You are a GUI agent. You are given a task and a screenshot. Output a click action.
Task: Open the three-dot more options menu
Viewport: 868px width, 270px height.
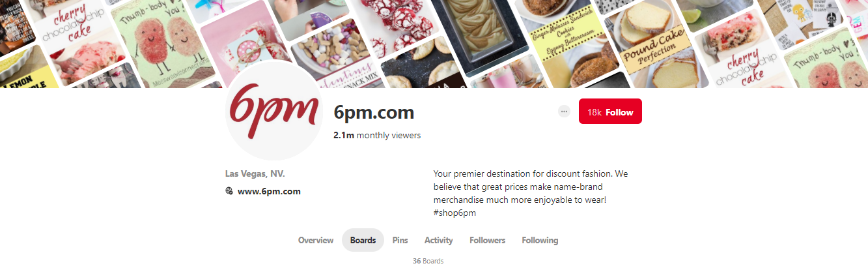point(564,112)
